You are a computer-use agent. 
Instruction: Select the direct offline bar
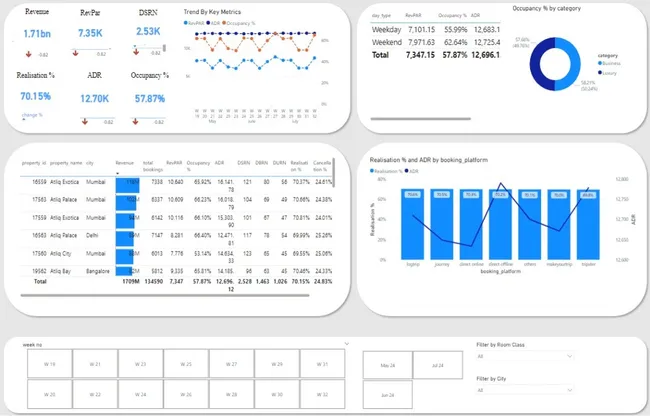(500, 224)
